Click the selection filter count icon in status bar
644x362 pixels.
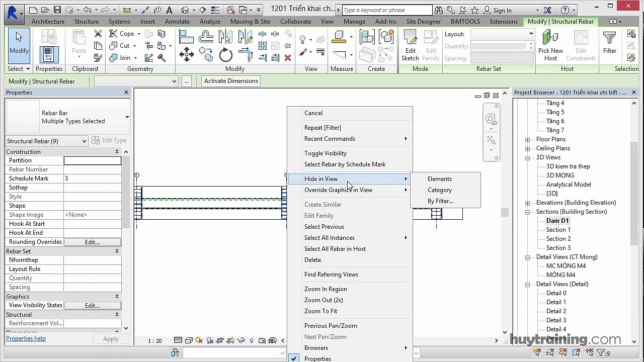(x=603, y=353)
